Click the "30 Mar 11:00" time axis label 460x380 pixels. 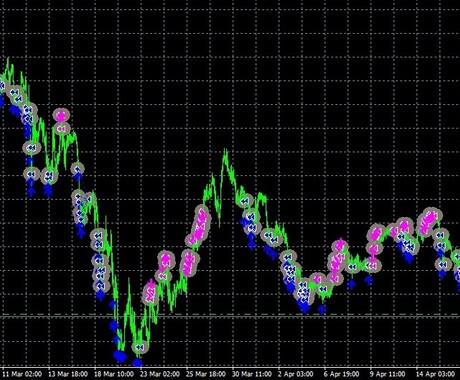coord(251,374)
